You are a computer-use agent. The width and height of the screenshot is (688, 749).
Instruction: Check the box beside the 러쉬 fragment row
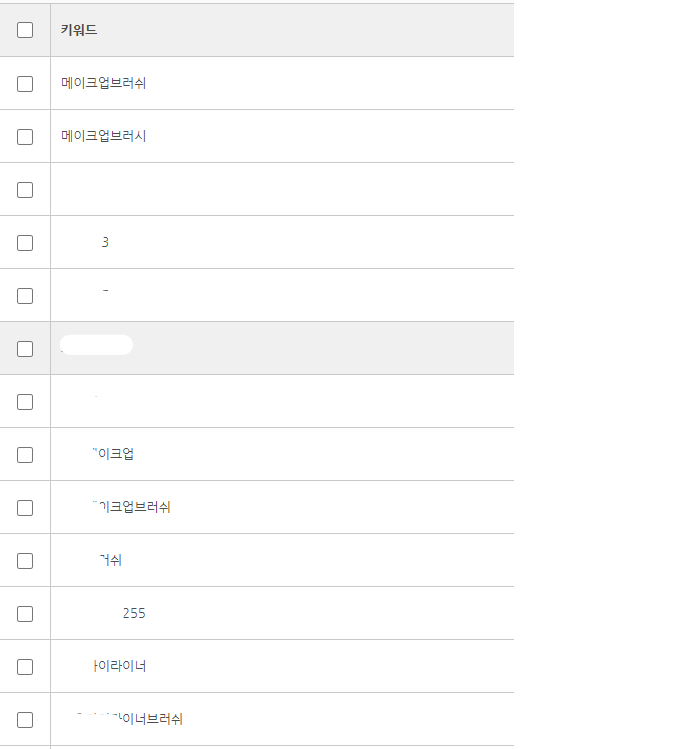coord(25,561)
